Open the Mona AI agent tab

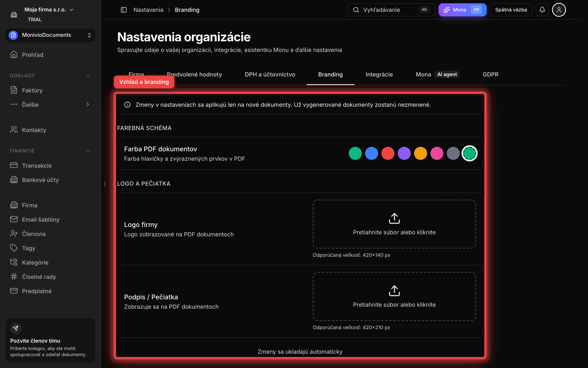[438, 74]
